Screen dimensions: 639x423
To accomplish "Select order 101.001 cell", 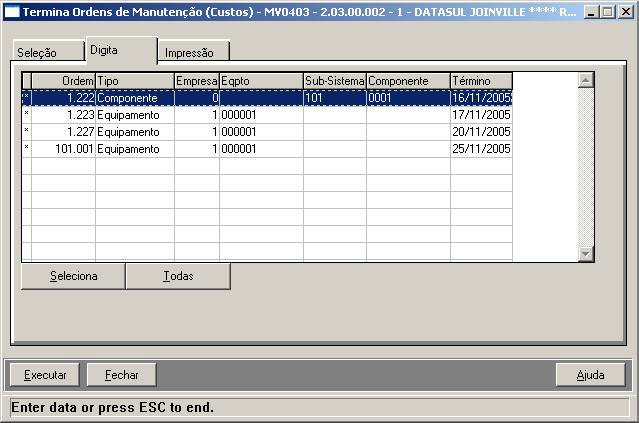I will 63,149.
